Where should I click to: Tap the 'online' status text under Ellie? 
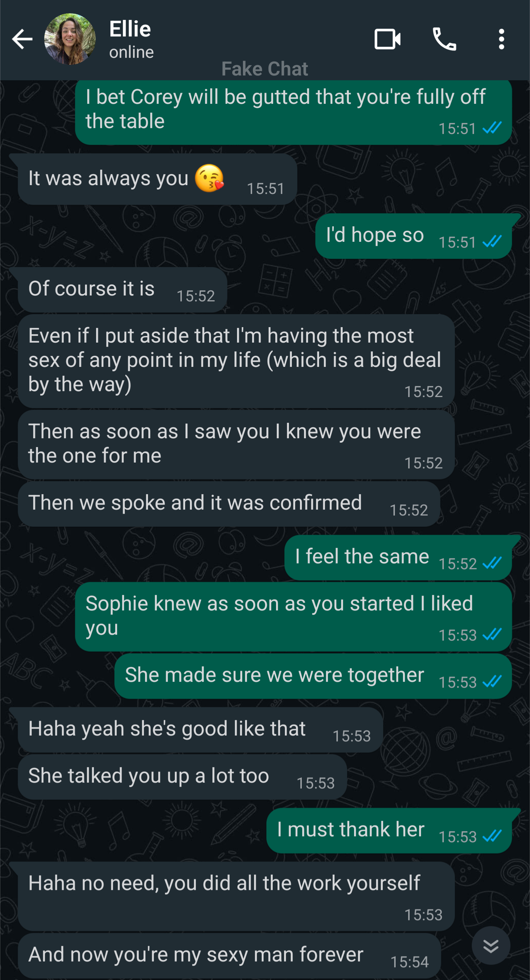(132, 52)
